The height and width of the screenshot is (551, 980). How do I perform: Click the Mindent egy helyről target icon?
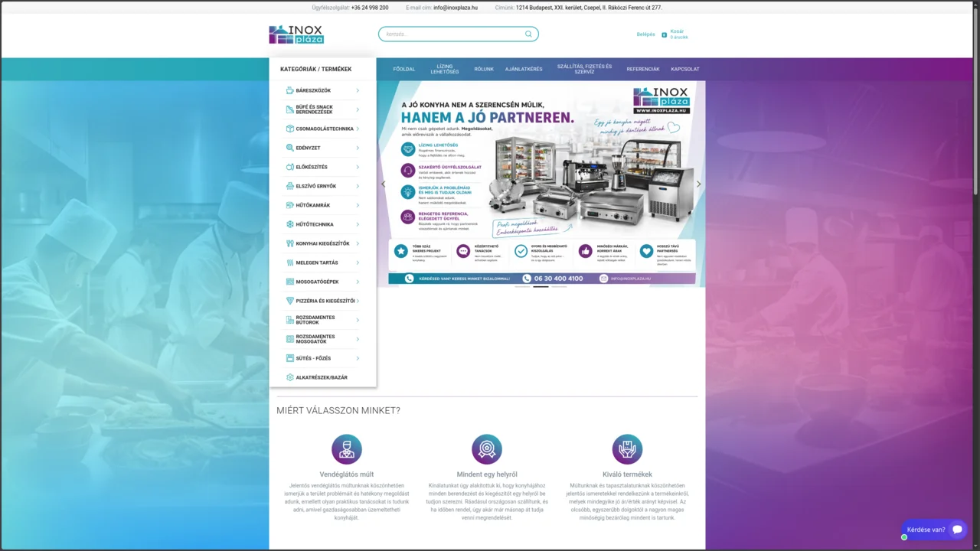click(x=487, y=449)
